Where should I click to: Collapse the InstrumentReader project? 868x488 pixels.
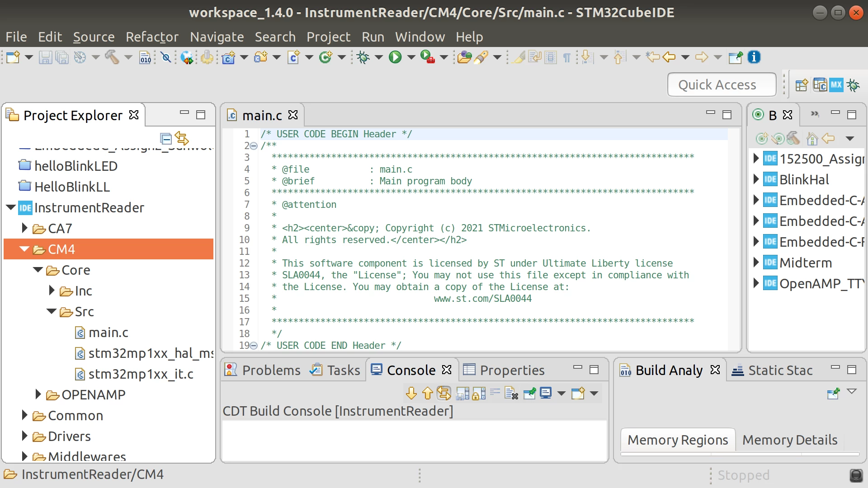point(11,208)
